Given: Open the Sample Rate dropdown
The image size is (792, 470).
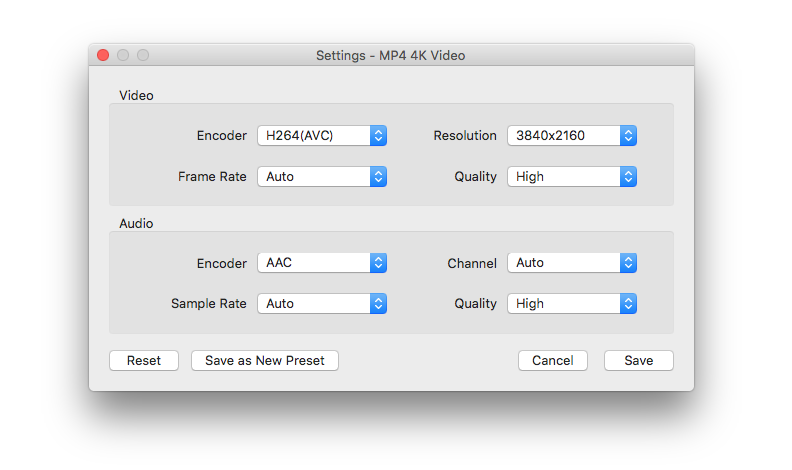Looking at the screenshot, I should click(322, 303).
